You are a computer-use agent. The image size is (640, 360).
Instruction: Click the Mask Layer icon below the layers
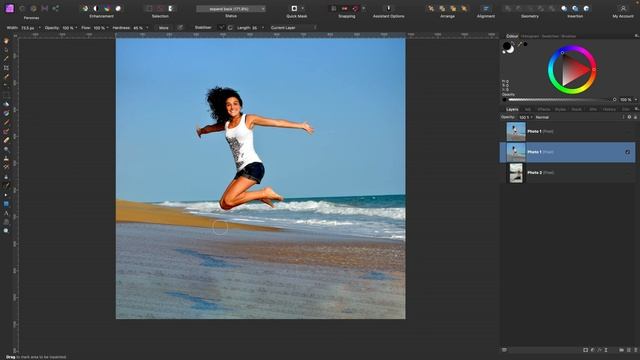pyautogui.click(x=585, y=350)
